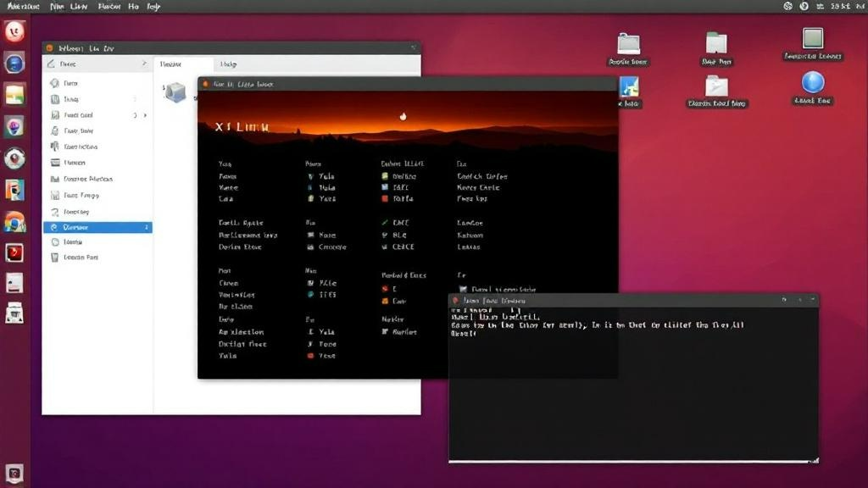
Task: Click the folder thumbnail in the file manager pane
Action: tap(175, 93)
